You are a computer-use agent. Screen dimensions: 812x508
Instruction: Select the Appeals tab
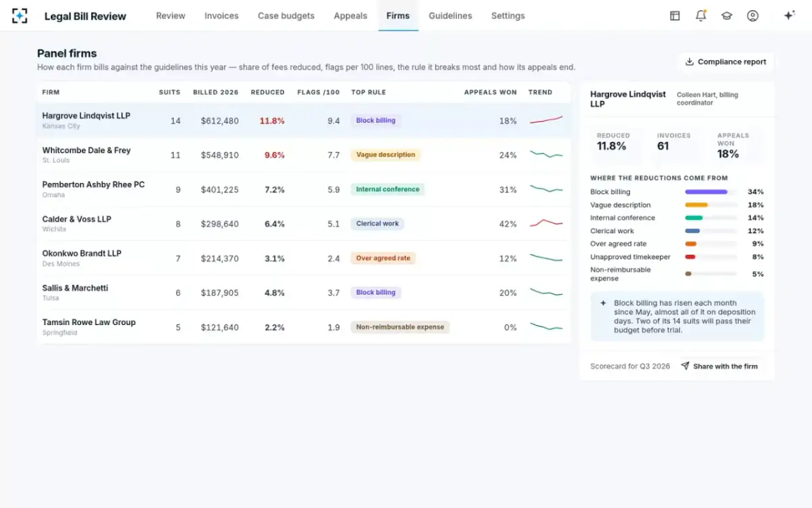tap(351, 16)
